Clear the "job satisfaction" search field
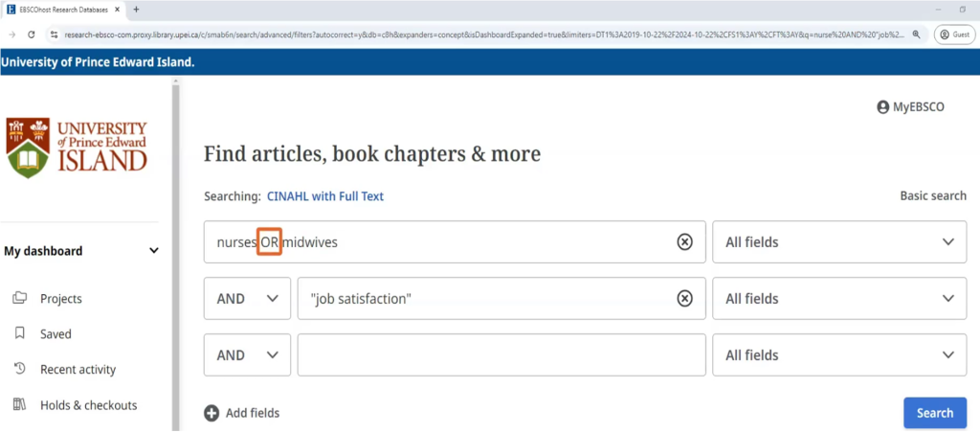Viewport: 980px width, 433px height. (684, 299)
